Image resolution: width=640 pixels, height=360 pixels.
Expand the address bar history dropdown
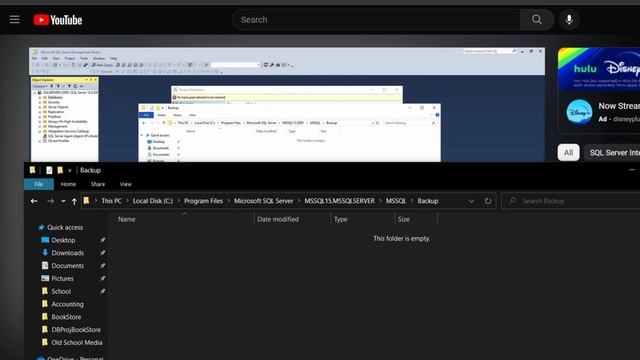point(471,201)
